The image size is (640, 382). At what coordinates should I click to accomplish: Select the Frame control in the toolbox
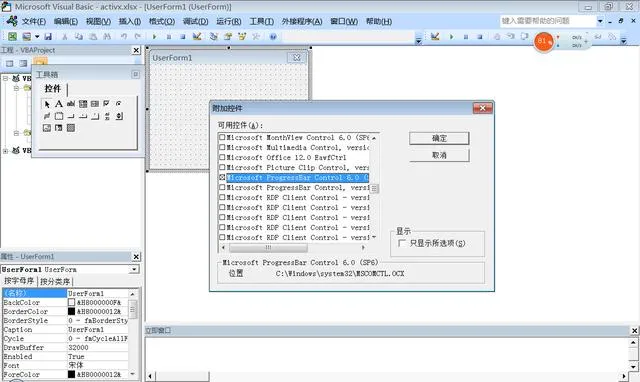(x=59, y=116)
